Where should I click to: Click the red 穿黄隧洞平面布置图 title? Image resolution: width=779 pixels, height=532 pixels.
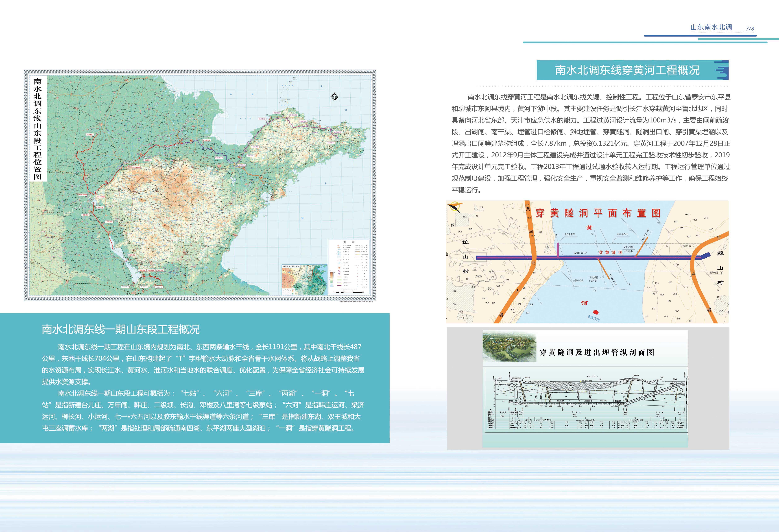pos(598,213)
